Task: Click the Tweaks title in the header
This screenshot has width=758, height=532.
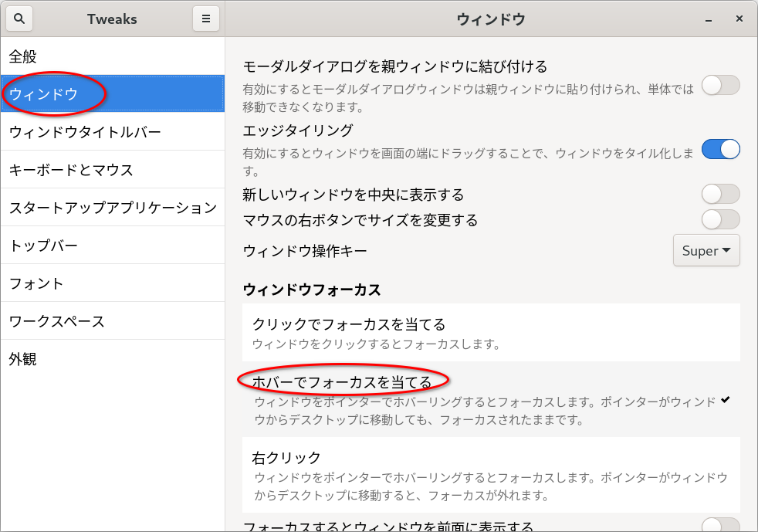Action: click(x=112, y=19)
